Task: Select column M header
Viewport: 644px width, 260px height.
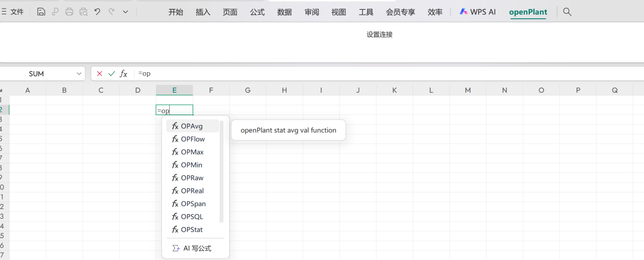Action: coord(468,90)
